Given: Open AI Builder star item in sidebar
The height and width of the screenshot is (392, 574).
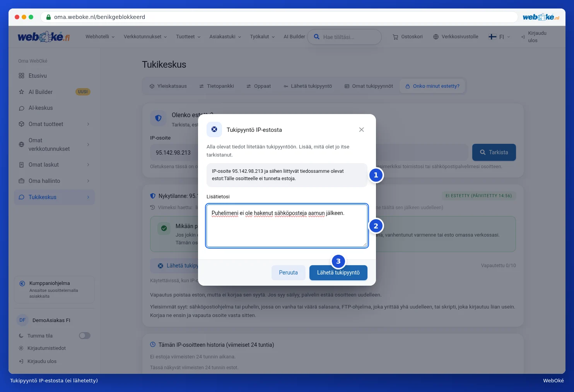Looking at the screenshot, I should point(55,92).
